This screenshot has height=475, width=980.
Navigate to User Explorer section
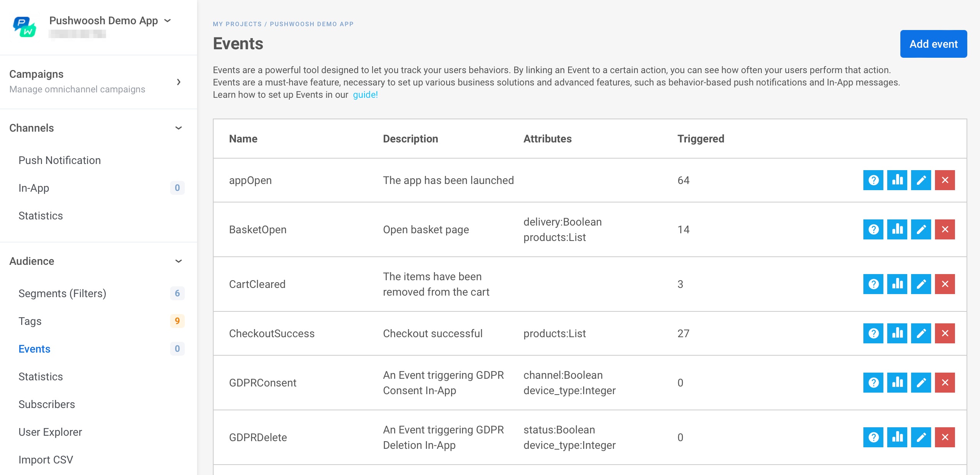[50, 431]
